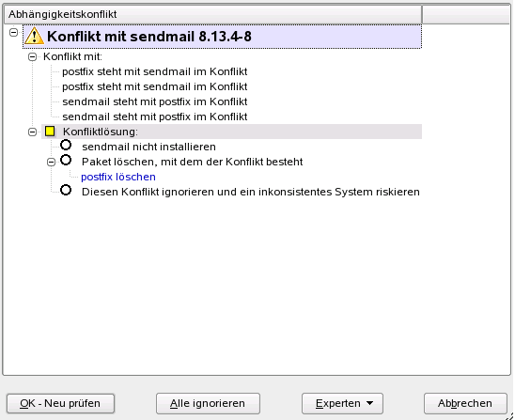This screenshot has height=420, width=515.
Task: Click the yellow square Konfliktlösung icon
Action: click(x=50, y=132)
